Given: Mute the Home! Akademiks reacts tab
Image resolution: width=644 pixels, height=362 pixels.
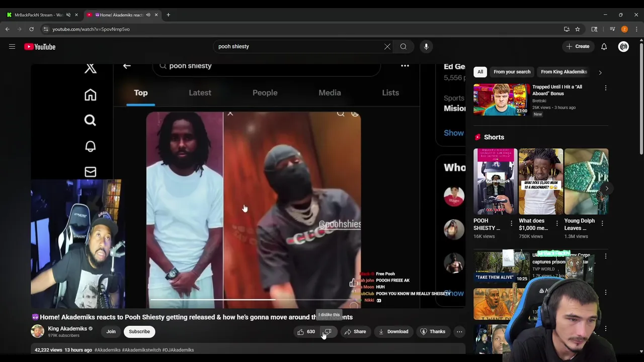Looking at the screenshot, I should click(148, 15).
